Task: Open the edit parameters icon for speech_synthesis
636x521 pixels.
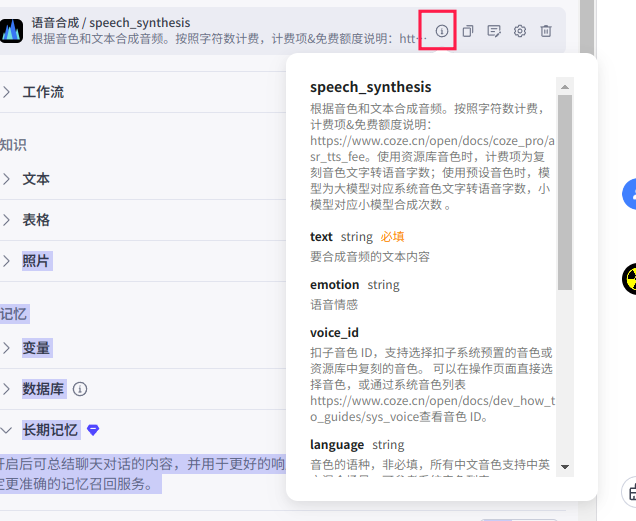Action: tap(494, 31)
